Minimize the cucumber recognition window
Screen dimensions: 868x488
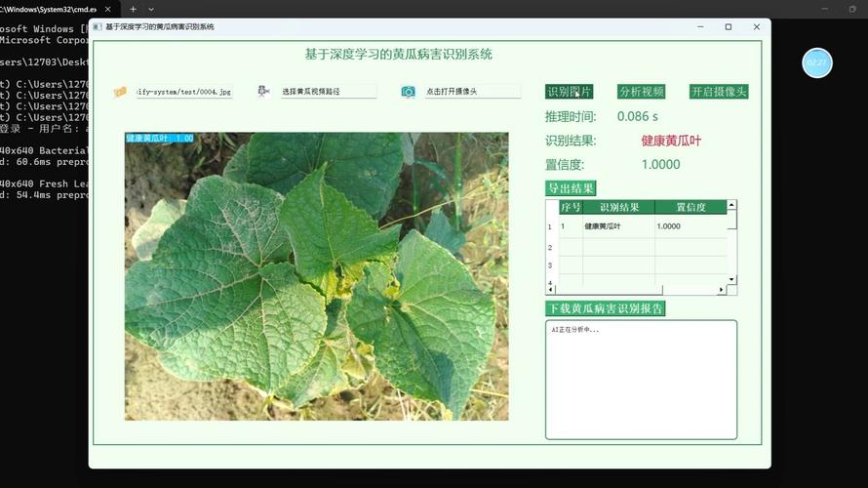point(700,26)
